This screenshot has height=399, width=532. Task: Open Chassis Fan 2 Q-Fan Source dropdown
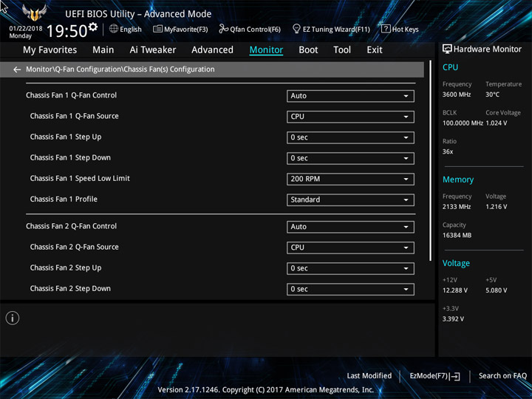[350, 248]
